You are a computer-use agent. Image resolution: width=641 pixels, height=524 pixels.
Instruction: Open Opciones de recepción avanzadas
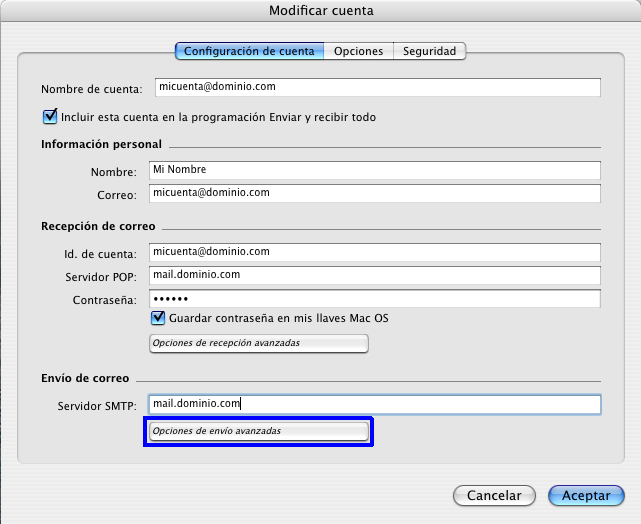click(x=258, y=344)
